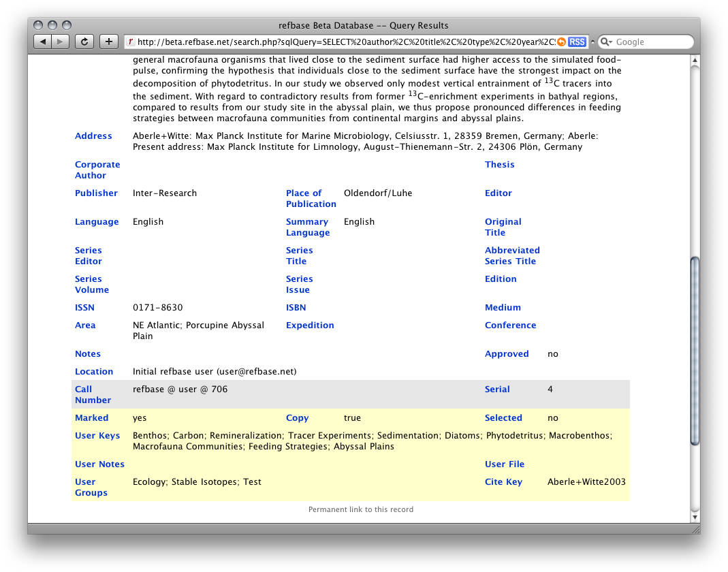
Task: Add a bookmark with the plus button
Action: [x=109, y=42]
